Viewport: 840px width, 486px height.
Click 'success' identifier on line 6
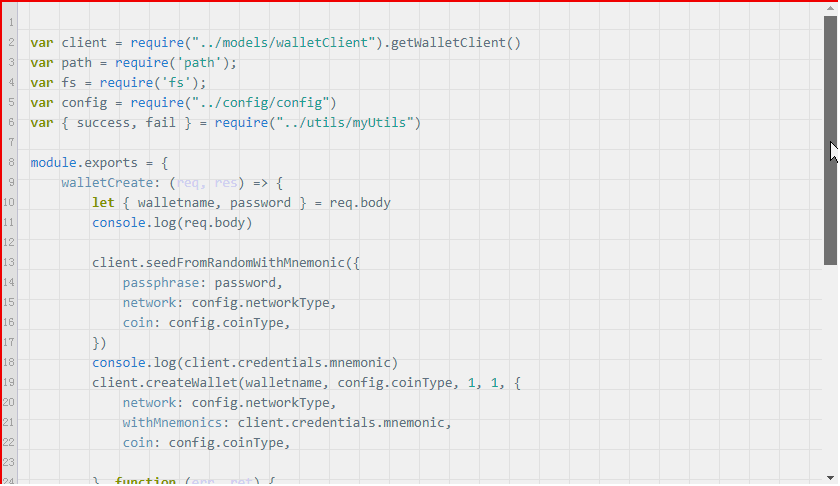click(103, 123)
